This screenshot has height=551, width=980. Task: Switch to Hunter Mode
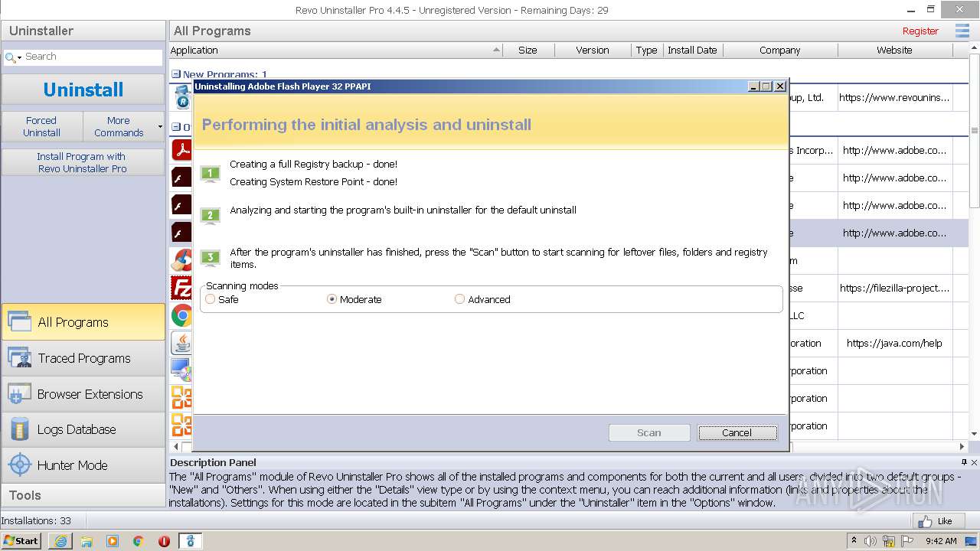click(x=83, y=465)
